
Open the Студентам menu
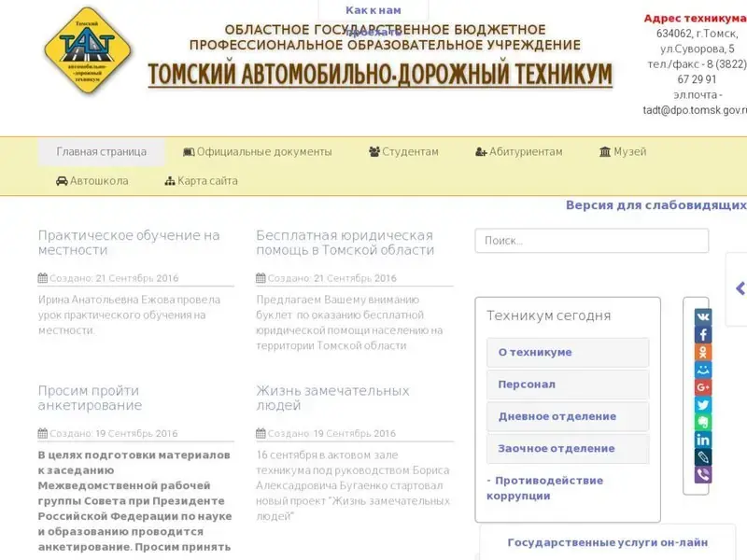403,152
